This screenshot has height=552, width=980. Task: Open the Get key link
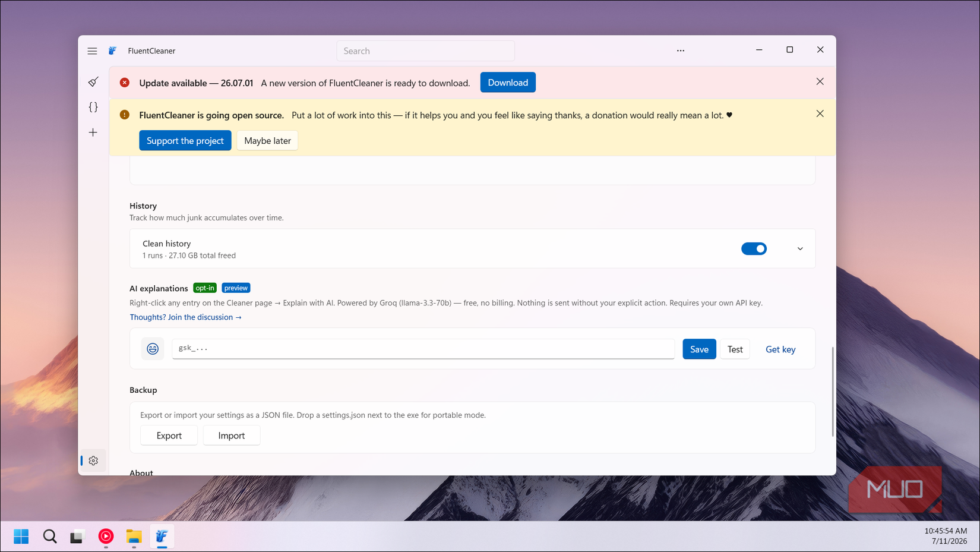(x=780, y=349)
